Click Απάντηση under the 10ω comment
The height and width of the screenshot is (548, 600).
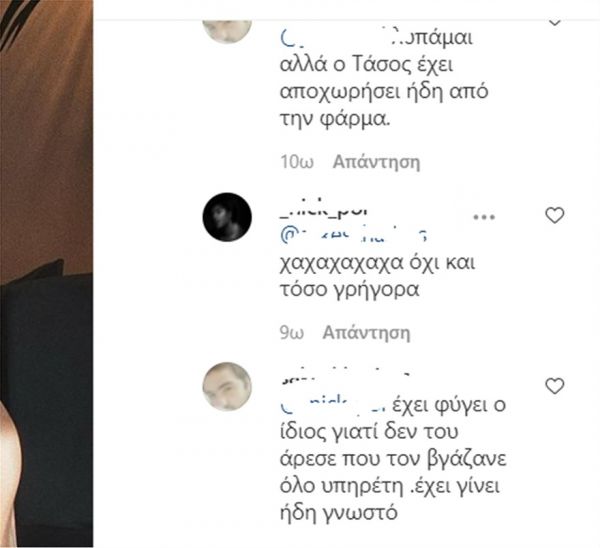[x=376, y=162]
